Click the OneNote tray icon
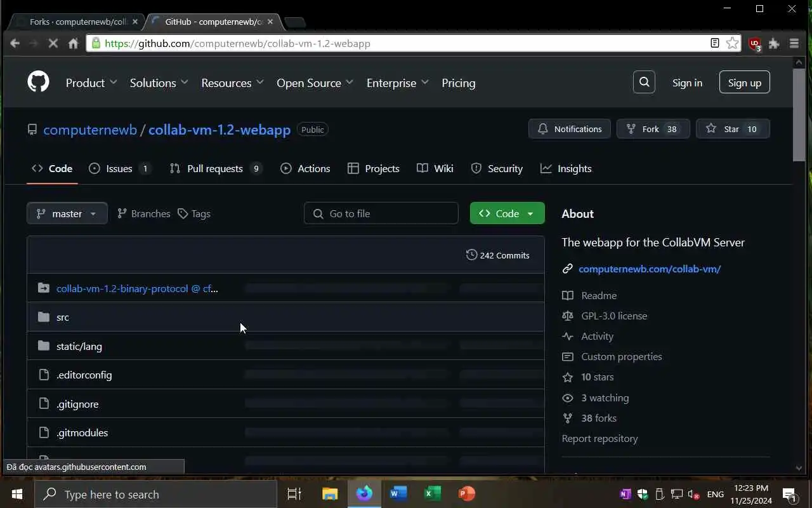812x508 pixels. (625, 494)
